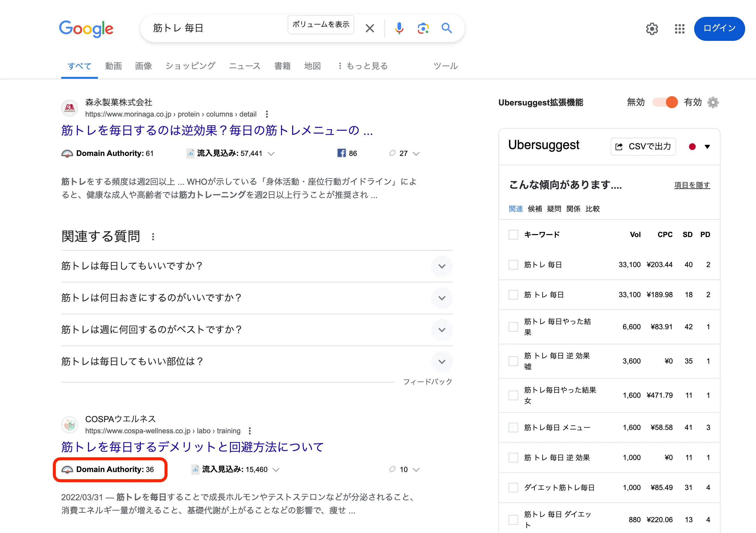Open more options for the Morinaga result
This screenshot has height=533, width=756.
click(267, 114)
